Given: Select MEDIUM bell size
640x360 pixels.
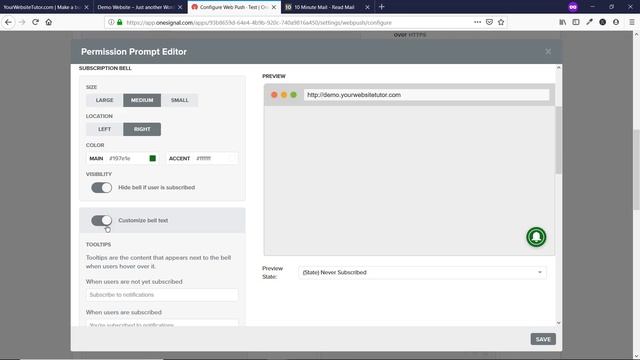Looking at the screenshot, I should 142,100.
